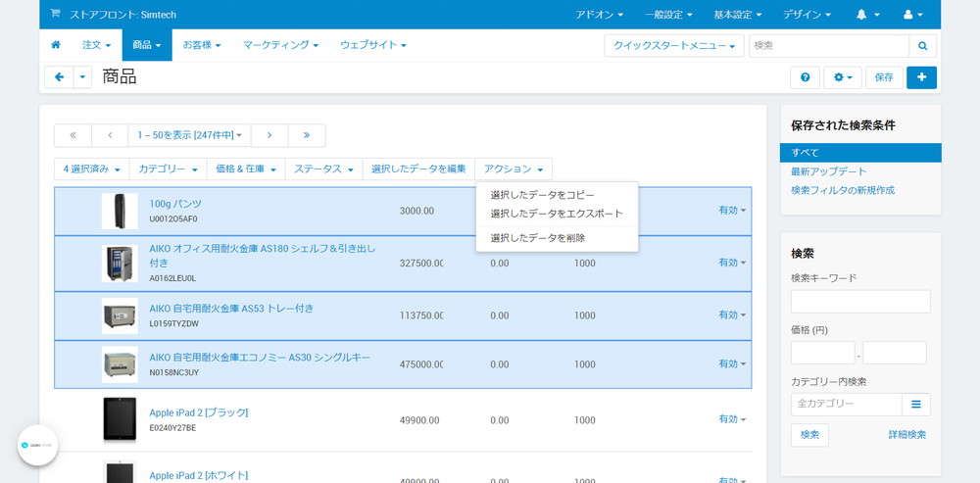Choose 選択したデータを削除 from action menu

tap(557, 238)
